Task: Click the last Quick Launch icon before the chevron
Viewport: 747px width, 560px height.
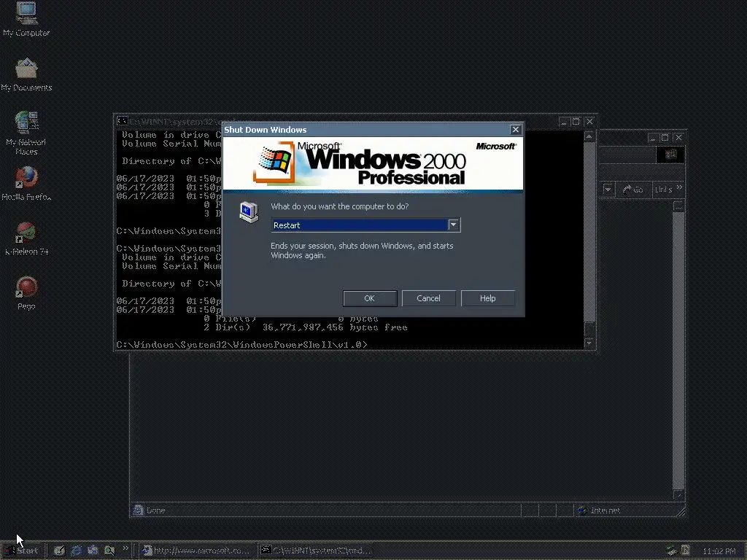Action: coord(109,551)
